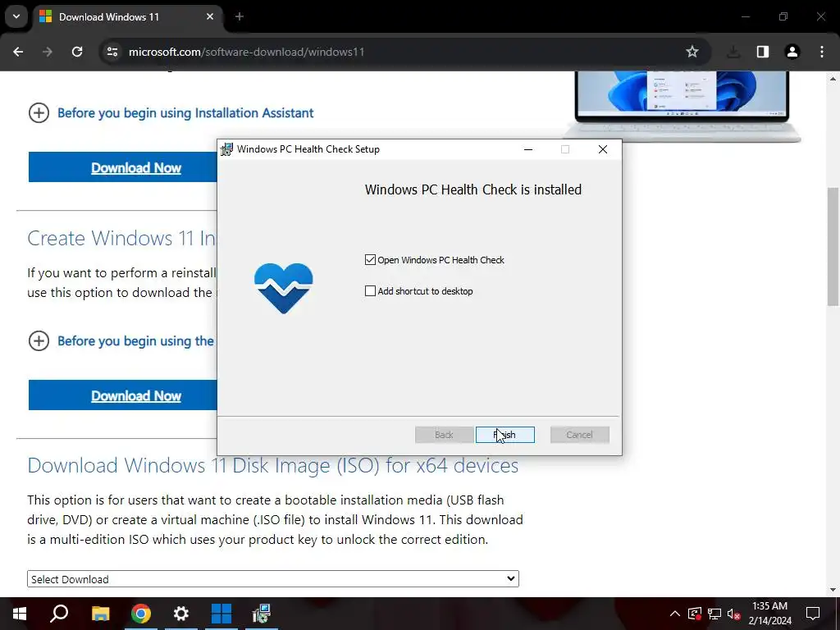Image resolution: width=840 pixels, height=630 pixels.
Task: Open the Chrome profile menu
Action: tap(792, 52)
